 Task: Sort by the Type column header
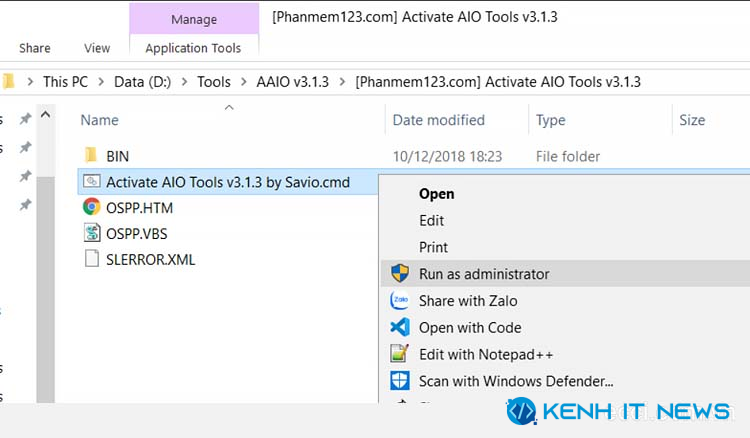[x=551, y=120]
